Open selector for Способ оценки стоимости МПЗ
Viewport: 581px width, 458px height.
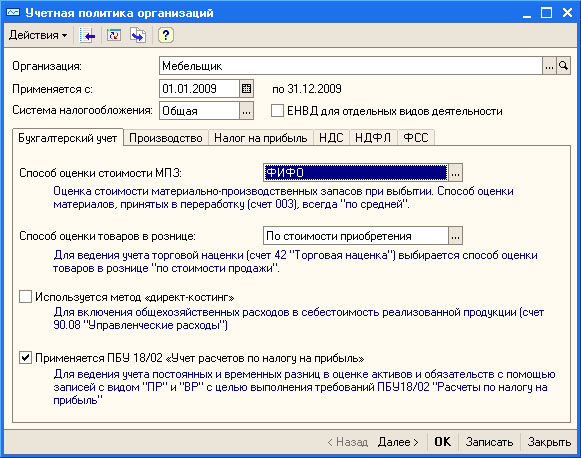pos(455,173)
